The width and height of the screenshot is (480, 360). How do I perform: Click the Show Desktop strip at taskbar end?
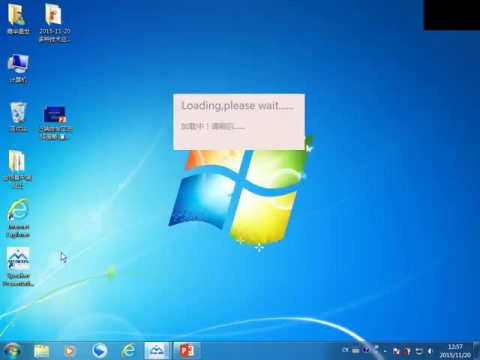(477, 351)
